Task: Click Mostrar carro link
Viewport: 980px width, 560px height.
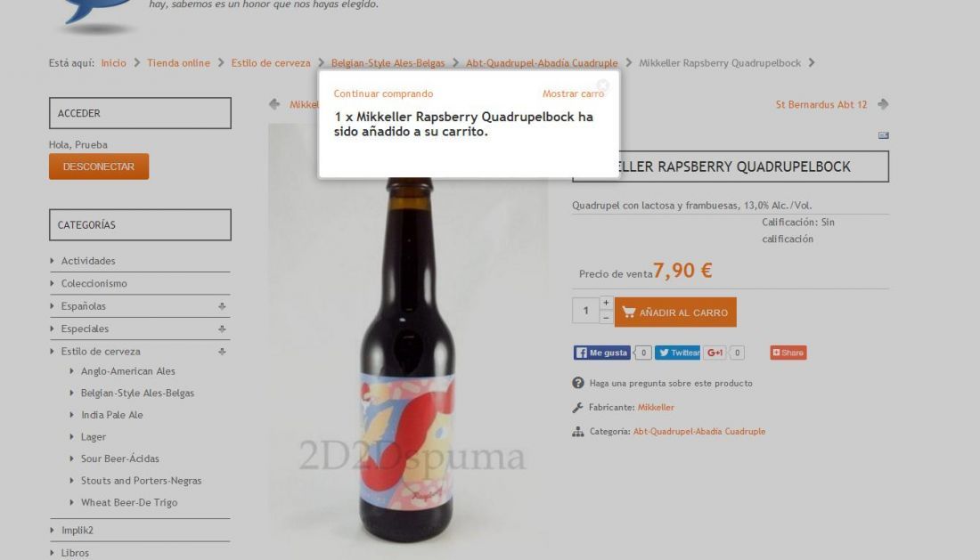Action: click(x=573, y=93)
